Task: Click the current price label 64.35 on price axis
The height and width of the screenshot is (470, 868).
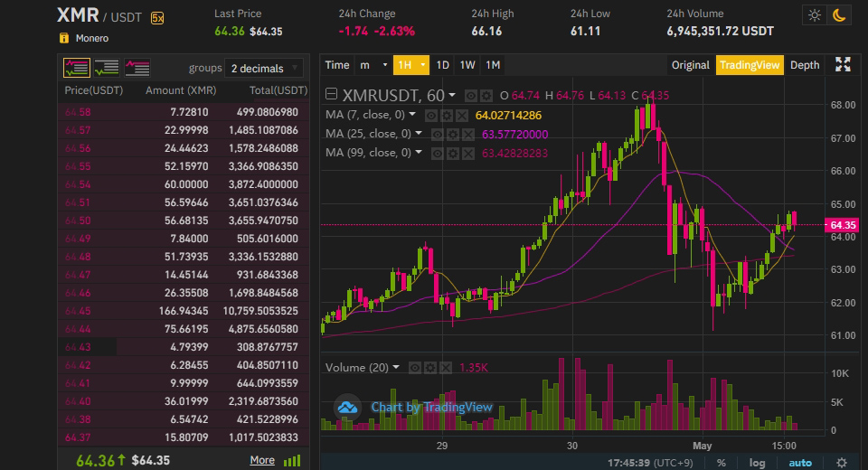Action: point(842,225)
